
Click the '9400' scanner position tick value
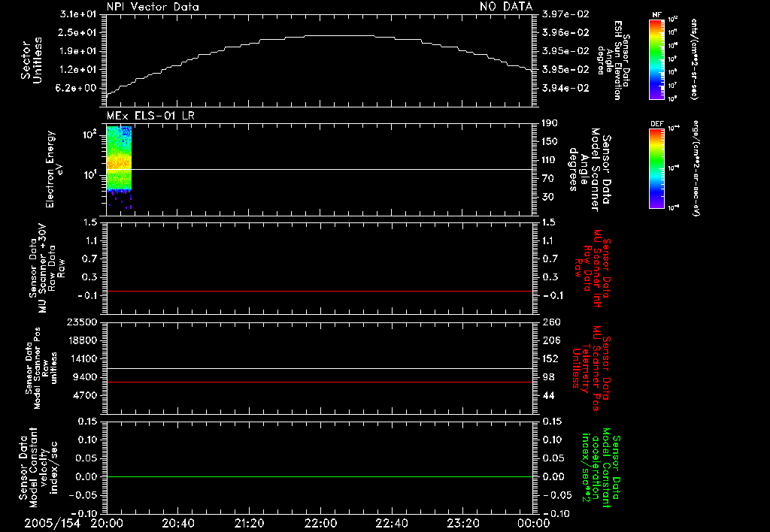86,377
